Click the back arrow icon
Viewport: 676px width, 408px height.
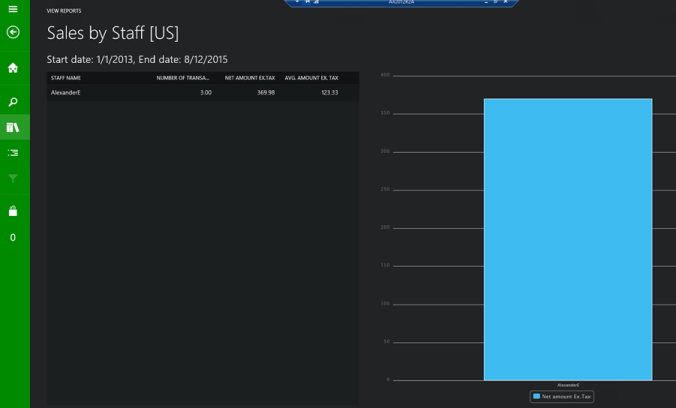click(13, 33)
